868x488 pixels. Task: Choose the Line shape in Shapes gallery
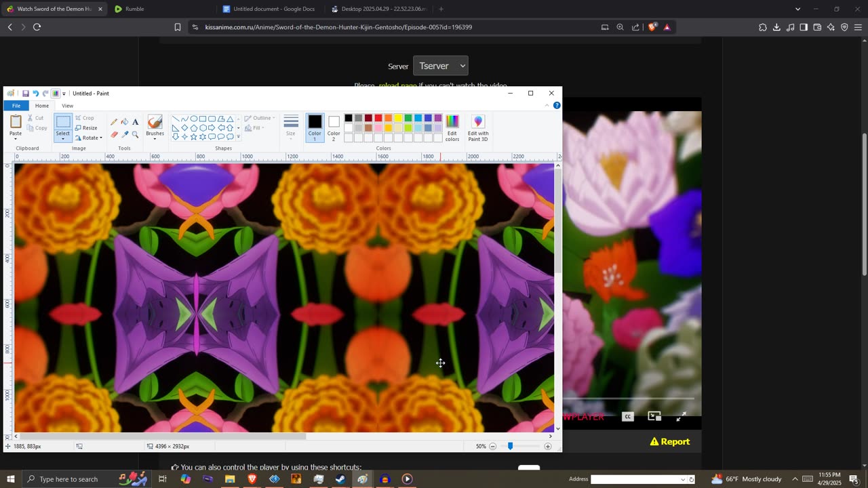(176, 119)
